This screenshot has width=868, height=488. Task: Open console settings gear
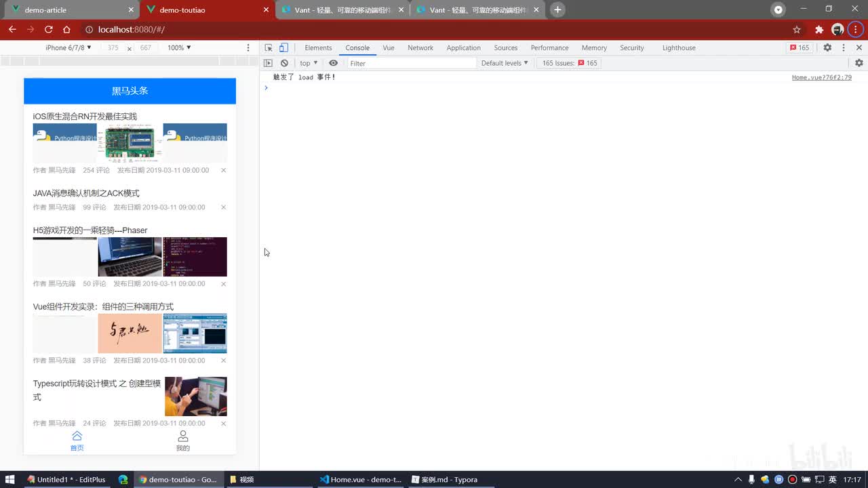tap(859, 63)
